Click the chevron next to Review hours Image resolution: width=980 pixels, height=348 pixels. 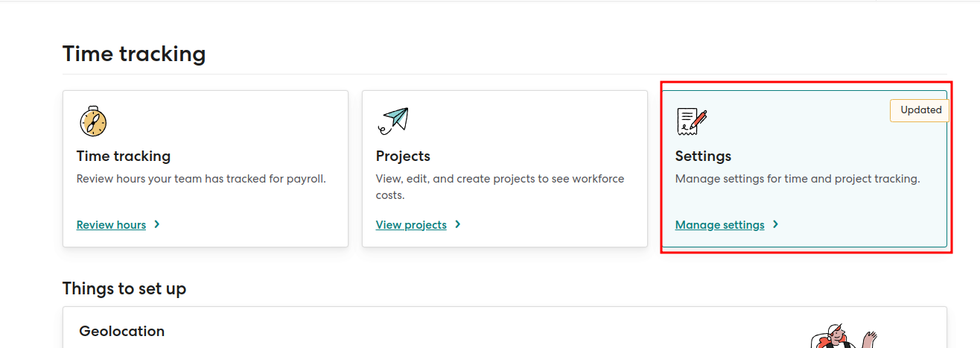157,224
